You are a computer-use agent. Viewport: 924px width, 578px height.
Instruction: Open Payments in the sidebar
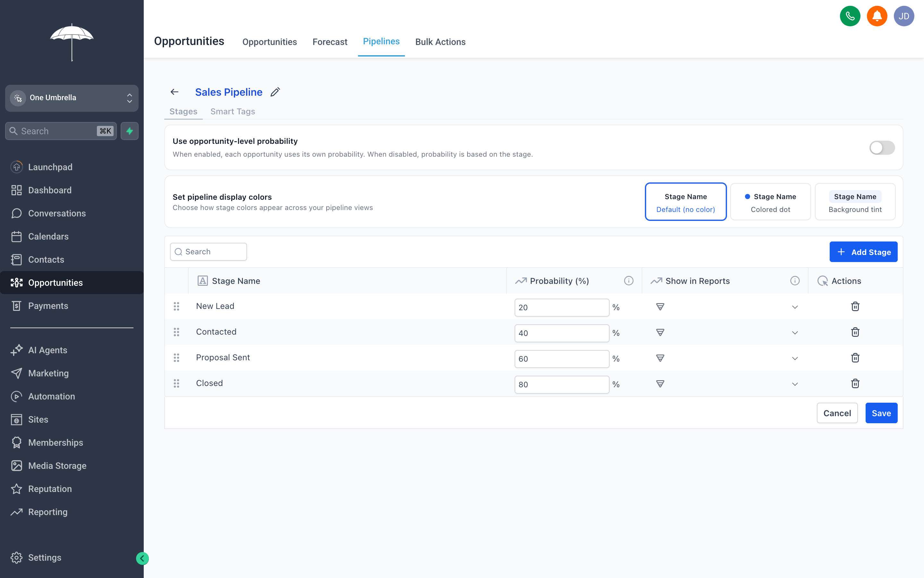pos(72,306)
